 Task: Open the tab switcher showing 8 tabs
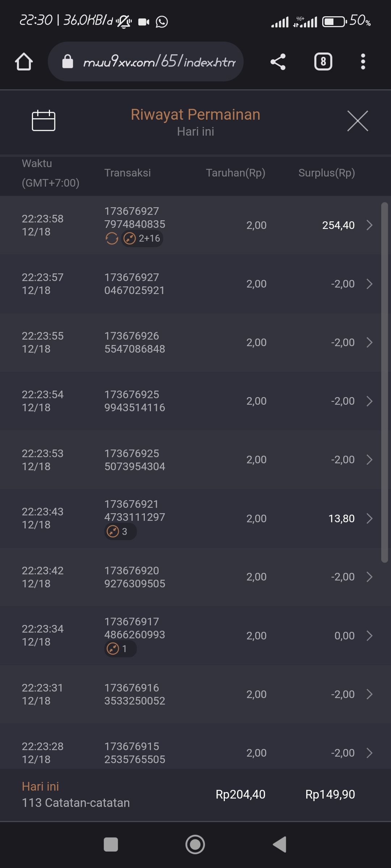(323, 61)
